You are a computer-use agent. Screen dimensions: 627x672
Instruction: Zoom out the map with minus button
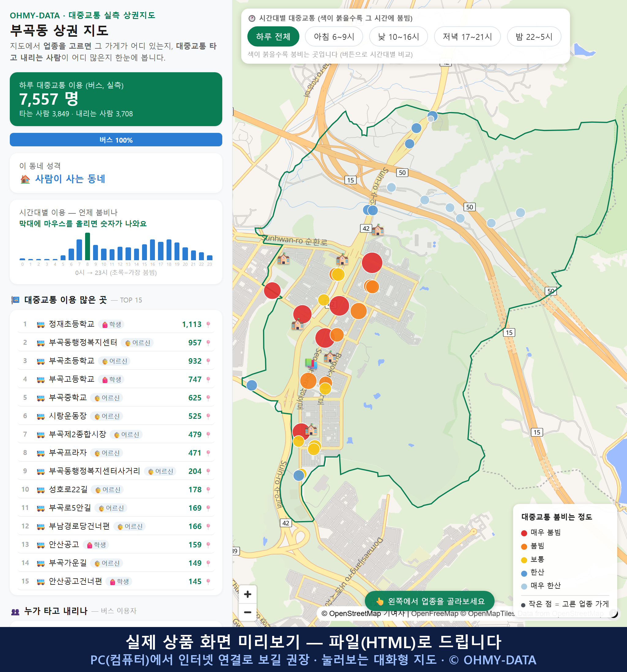tap(247, 612)
